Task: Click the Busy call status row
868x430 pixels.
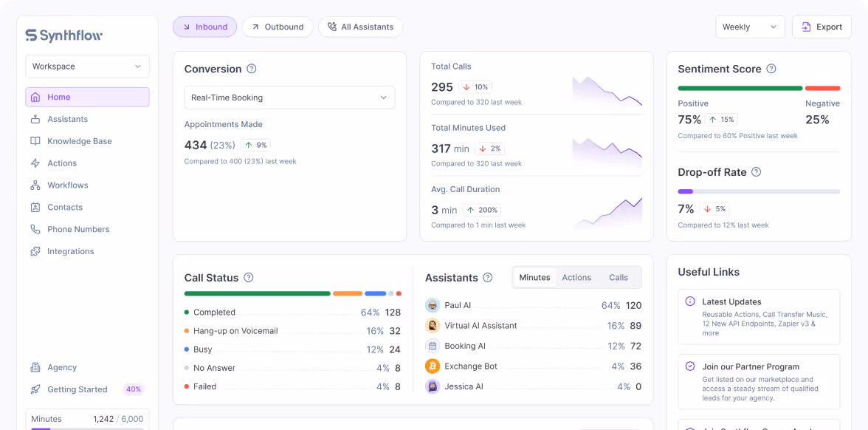Action: (x=292, y=349)
